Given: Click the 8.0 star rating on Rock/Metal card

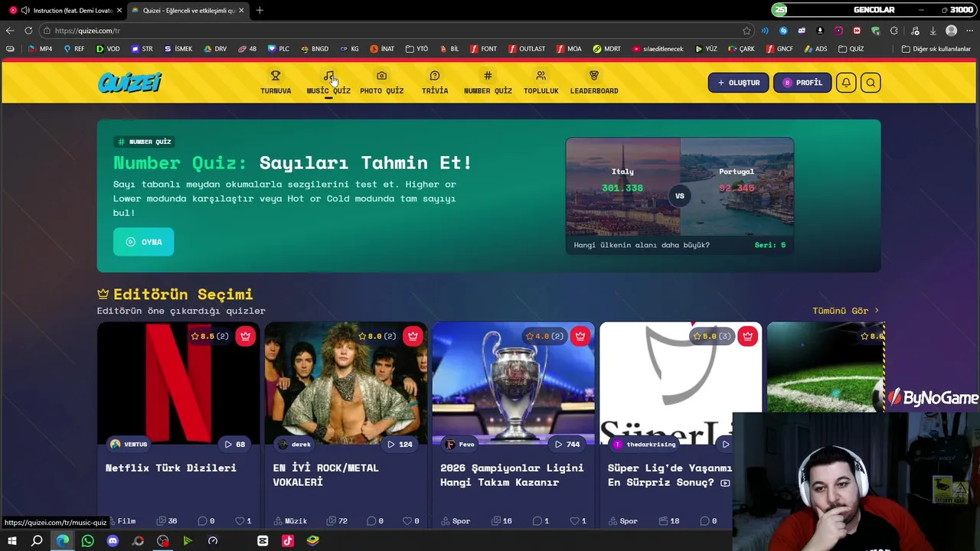Looking at the screenshot, I should tap(377, 336).
